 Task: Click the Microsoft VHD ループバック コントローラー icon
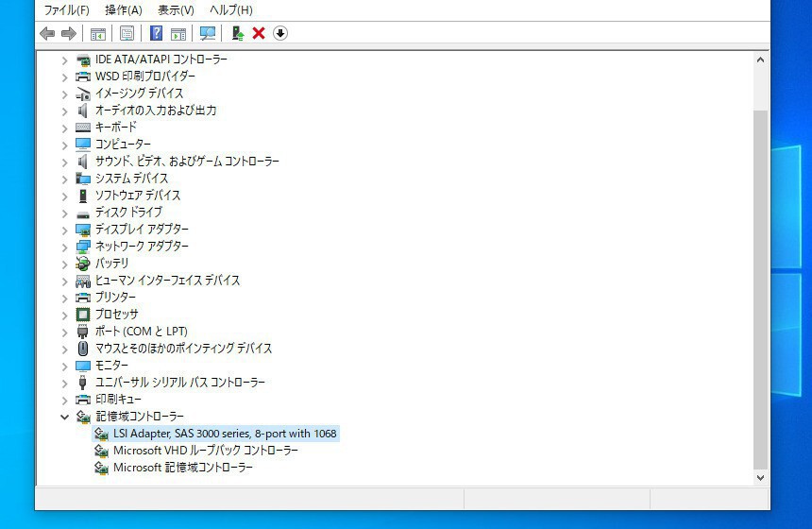tap(102, 451)
